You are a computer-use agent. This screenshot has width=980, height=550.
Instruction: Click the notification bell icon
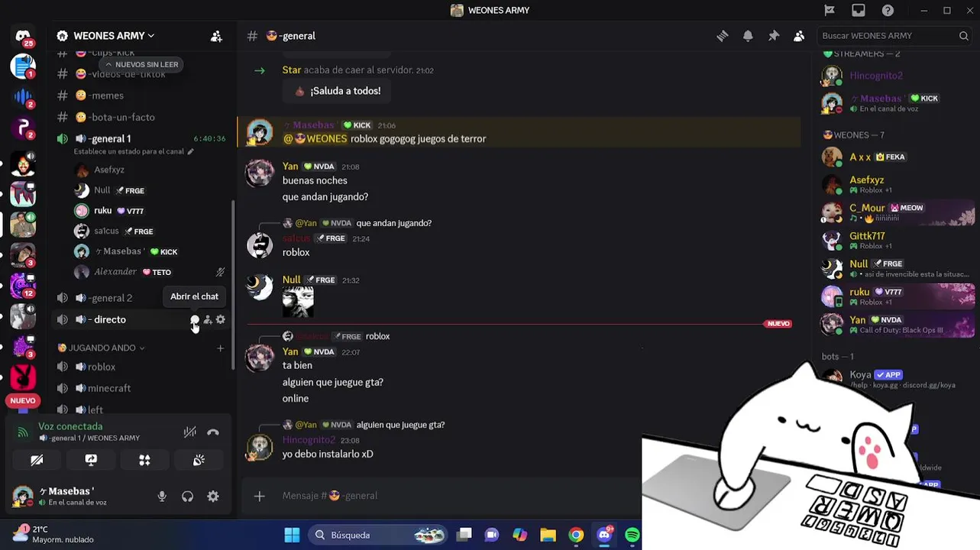[x=748, y=36]
